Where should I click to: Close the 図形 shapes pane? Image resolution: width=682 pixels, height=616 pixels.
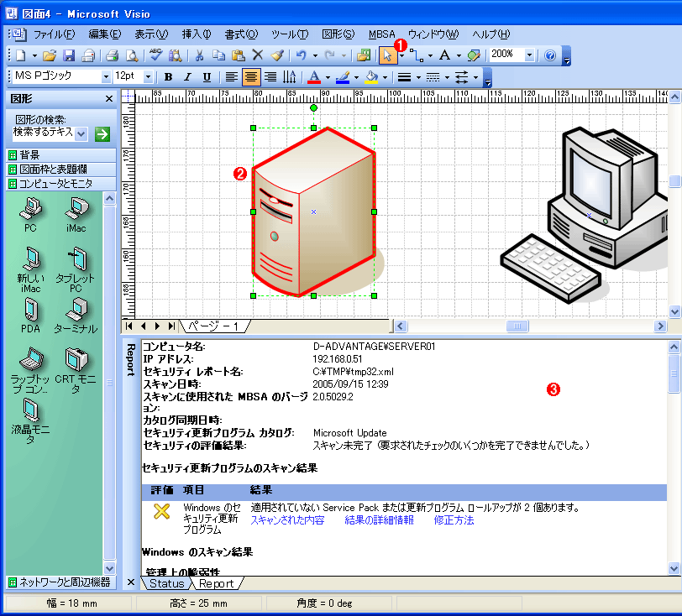pos(109,99)
